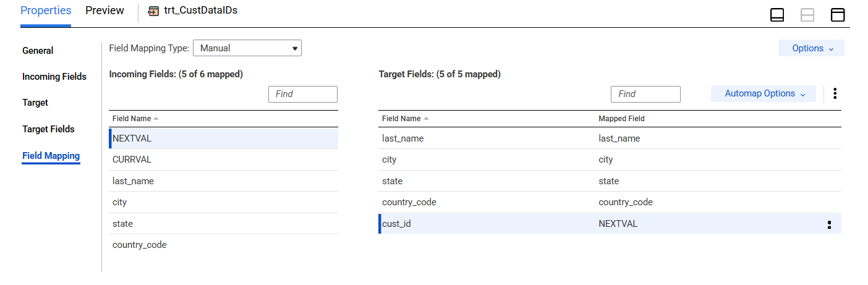Select incoming field CURRVAL

click(x=224, y=160)
